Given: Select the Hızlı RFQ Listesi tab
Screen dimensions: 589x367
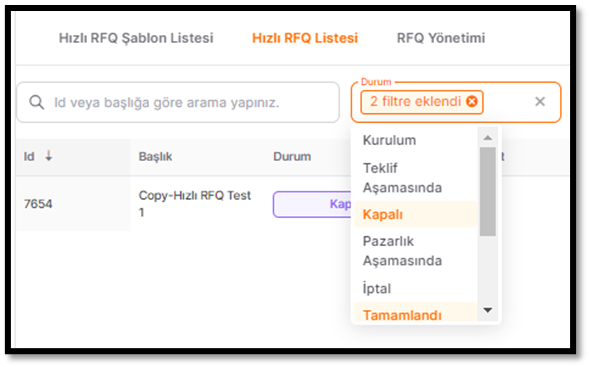Looking at the screenshot, I should click(x=305, y=38).
